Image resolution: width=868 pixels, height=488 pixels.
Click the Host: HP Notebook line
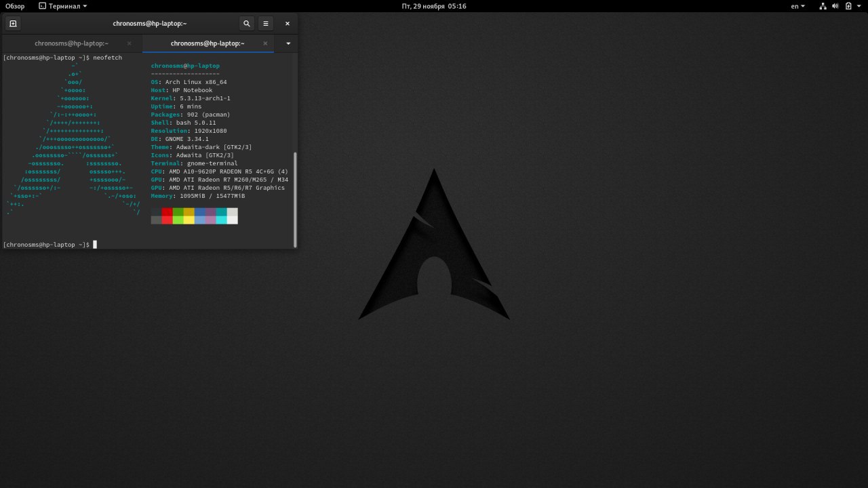pyautogui.click(x=182, y=90)
